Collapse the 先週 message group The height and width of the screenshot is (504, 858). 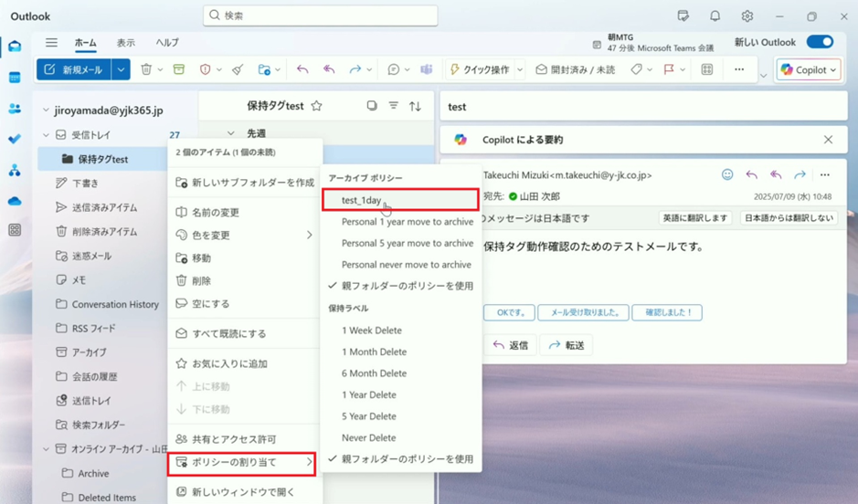tap(231, 133)
